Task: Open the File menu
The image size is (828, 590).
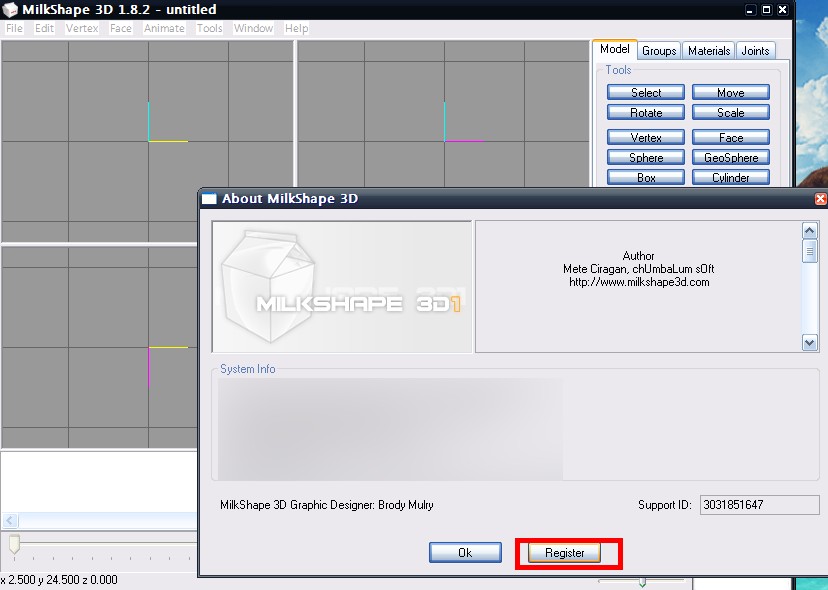Action: point(14,29)
